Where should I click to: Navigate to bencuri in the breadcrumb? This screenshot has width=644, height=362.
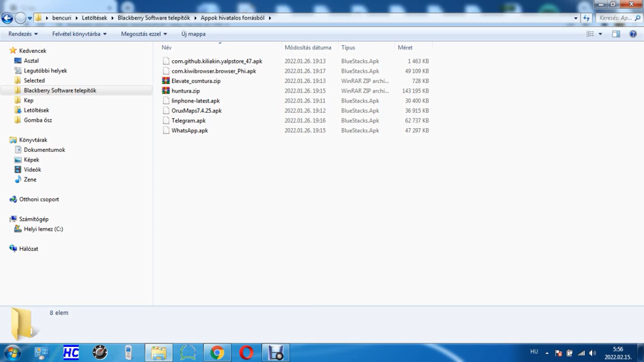(x=62, y=18)
